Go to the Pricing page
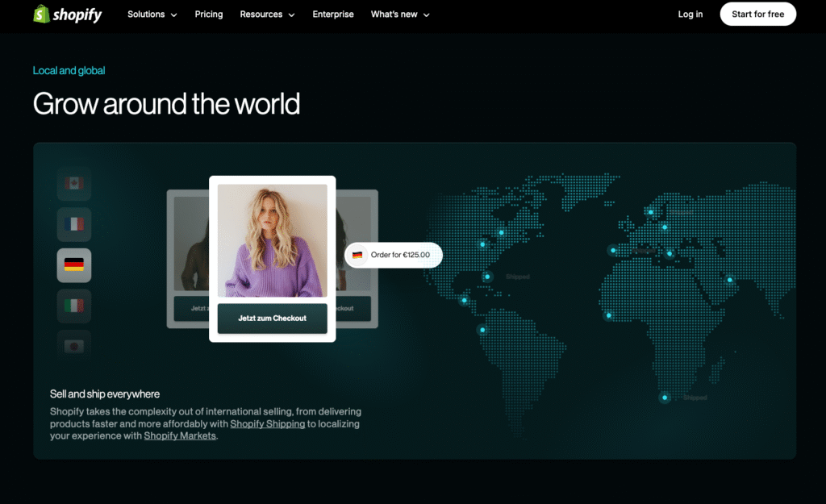 pos(209,15)
